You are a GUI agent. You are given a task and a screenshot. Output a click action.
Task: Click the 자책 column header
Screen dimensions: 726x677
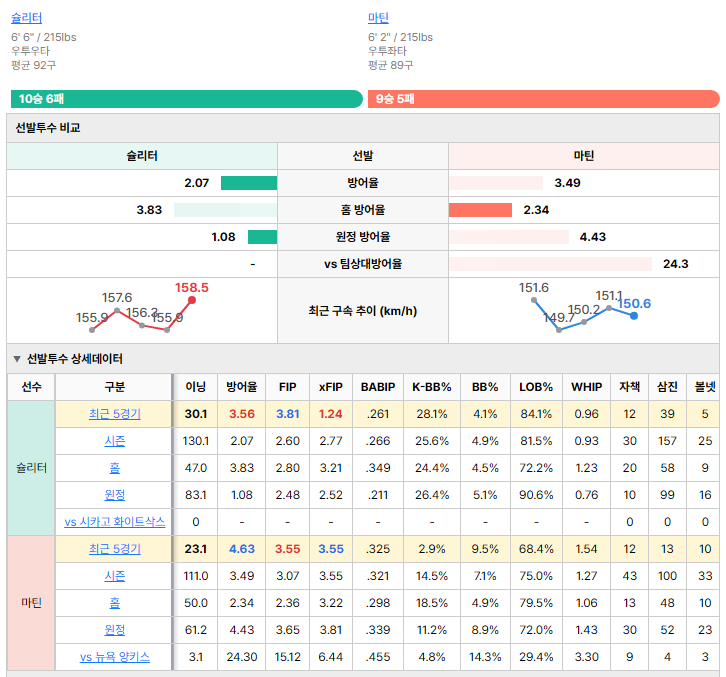(629, 387)
